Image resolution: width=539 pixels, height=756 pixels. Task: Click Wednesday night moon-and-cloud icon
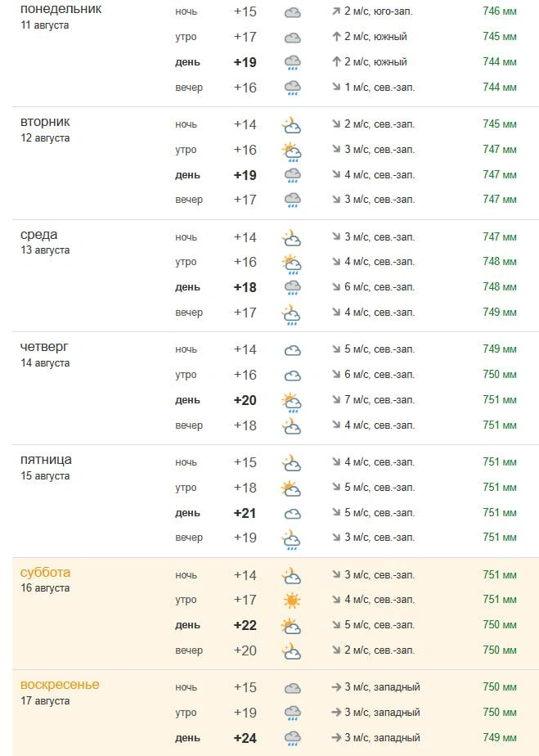pyautogui.click(x=292, y=238)
